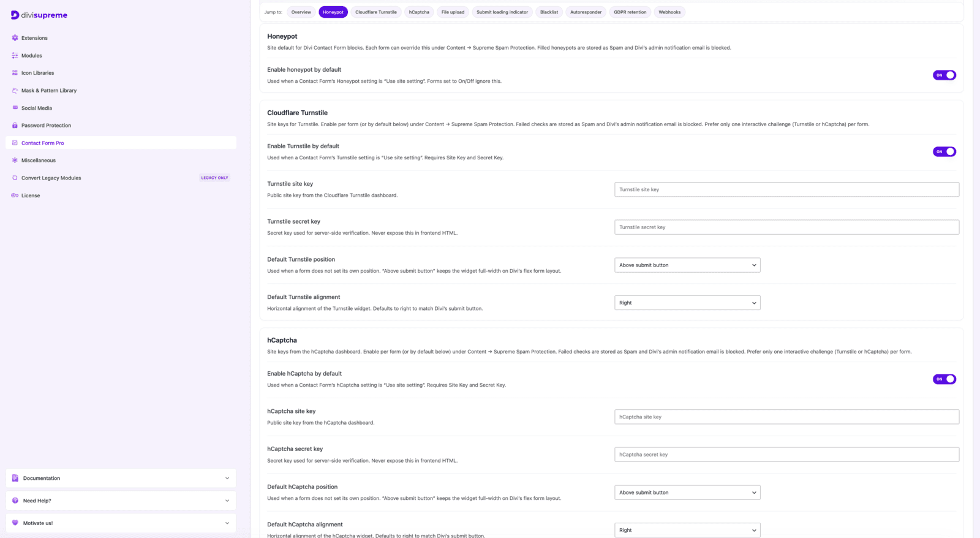
Task: Click the Icon Libraries sidebar icon
Action: point(15,73)
